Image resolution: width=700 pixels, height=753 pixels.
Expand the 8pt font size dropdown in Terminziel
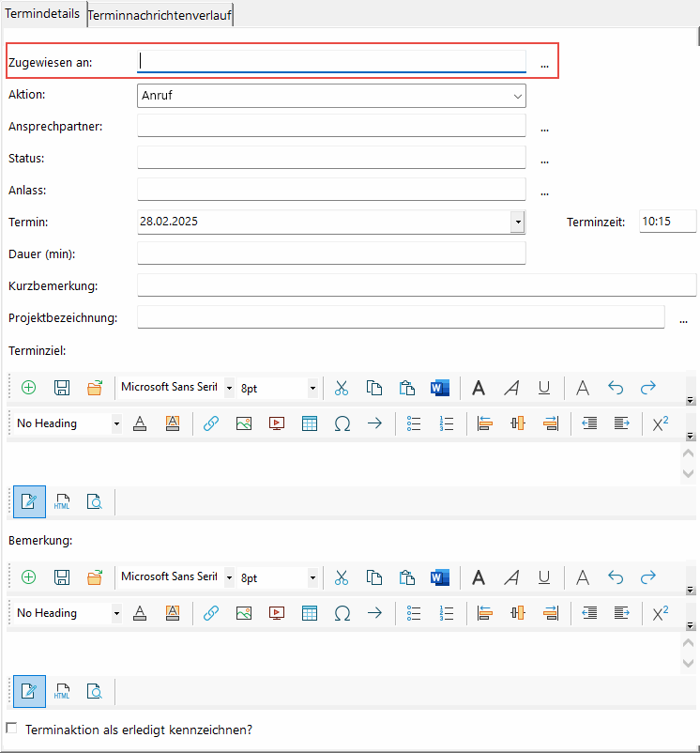pyautogui.click(x=312, y=388)
